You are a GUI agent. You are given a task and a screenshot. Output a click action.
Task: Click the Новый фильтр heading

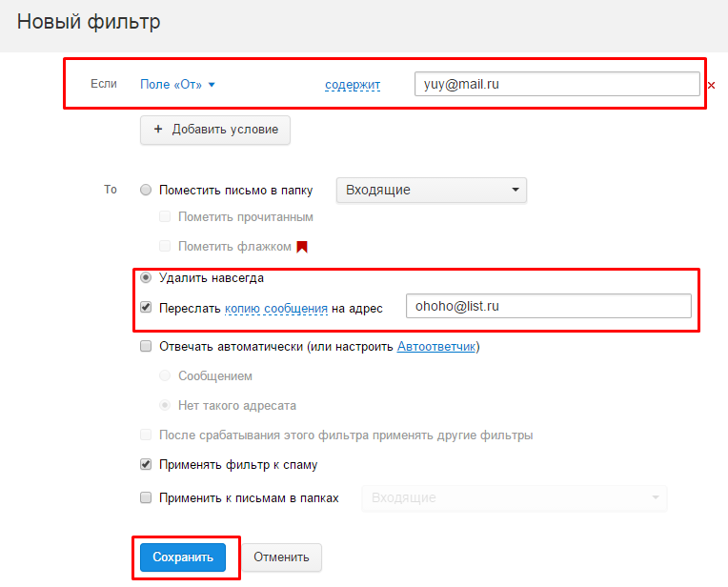[x=89, y=22]
